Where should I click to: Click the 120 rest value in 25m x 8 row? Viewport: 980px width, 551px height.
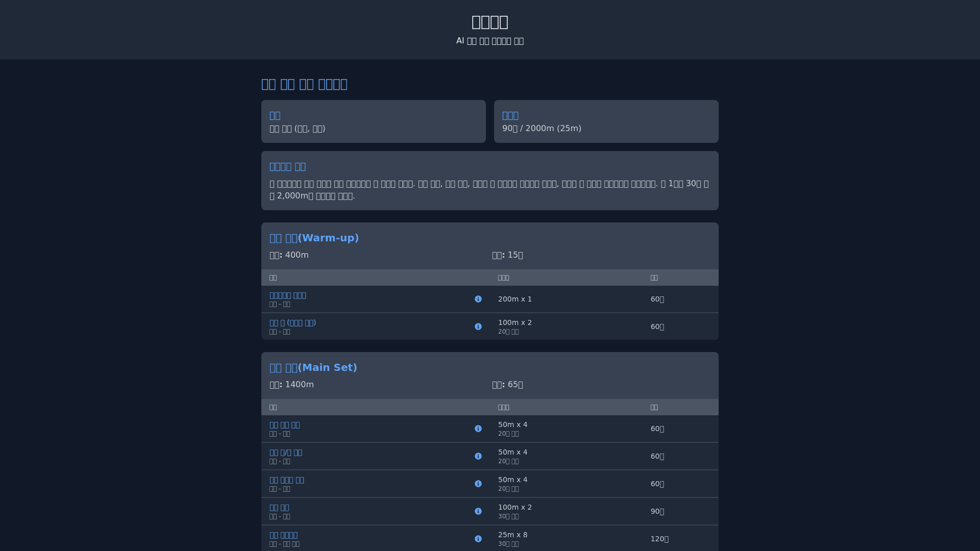659,539
